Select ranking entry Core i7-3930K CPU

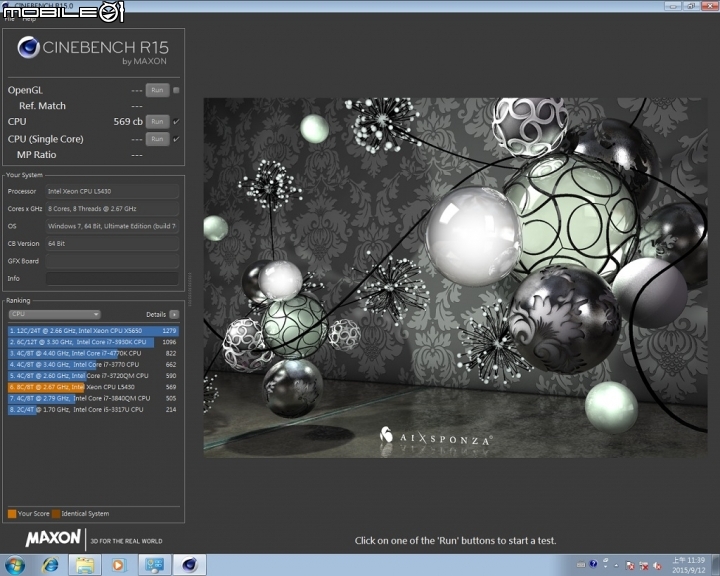(93, 342)
